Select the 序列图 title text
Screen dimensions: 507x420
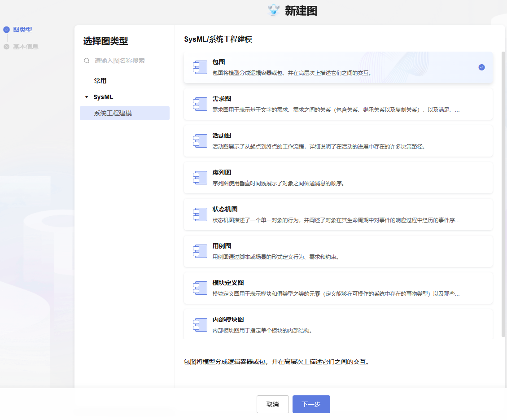(222, 173)
